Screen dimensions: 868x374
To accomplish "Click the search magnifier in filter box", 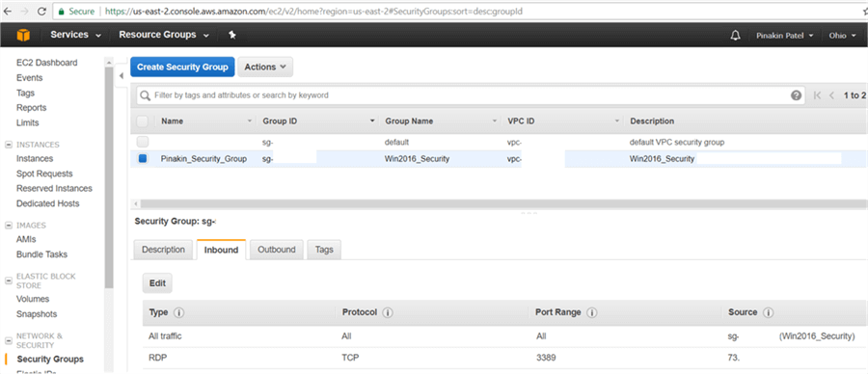I will pos(146,95).
